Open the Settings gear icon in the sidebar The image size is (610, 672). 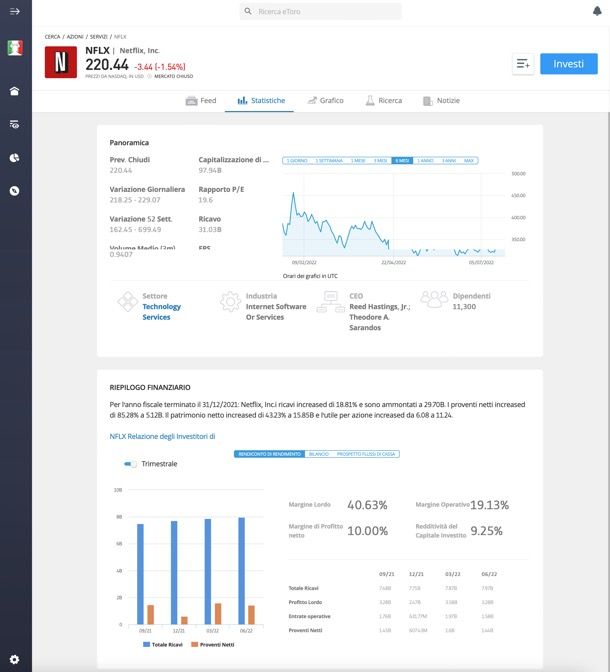coord(15,659)
